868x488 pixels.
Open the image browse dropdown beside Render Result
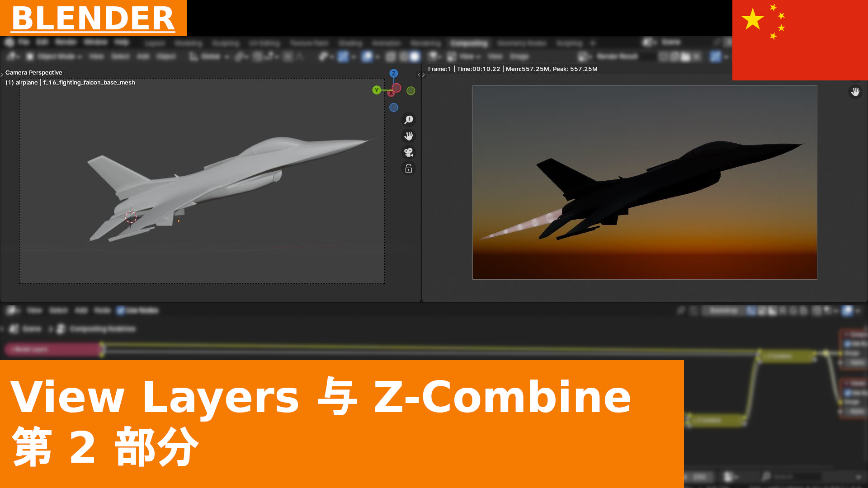point(584,56)
